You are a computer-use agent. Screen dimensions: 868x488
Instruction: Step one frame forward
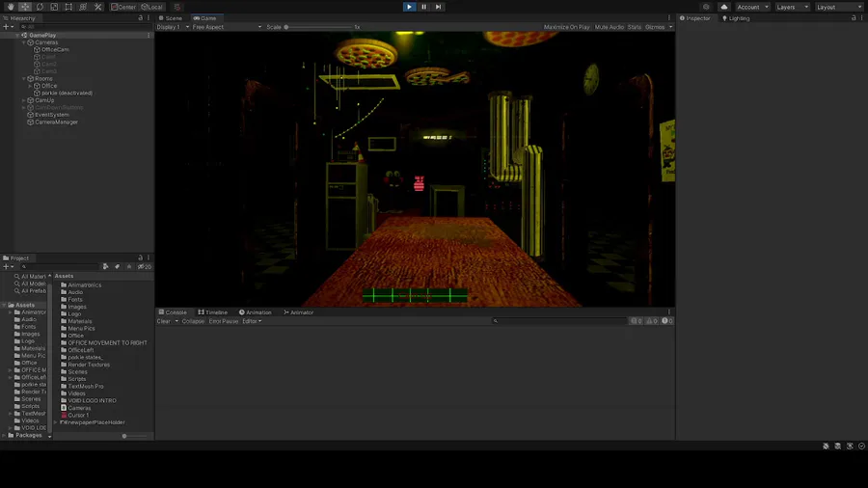click(x=439, y=7)
